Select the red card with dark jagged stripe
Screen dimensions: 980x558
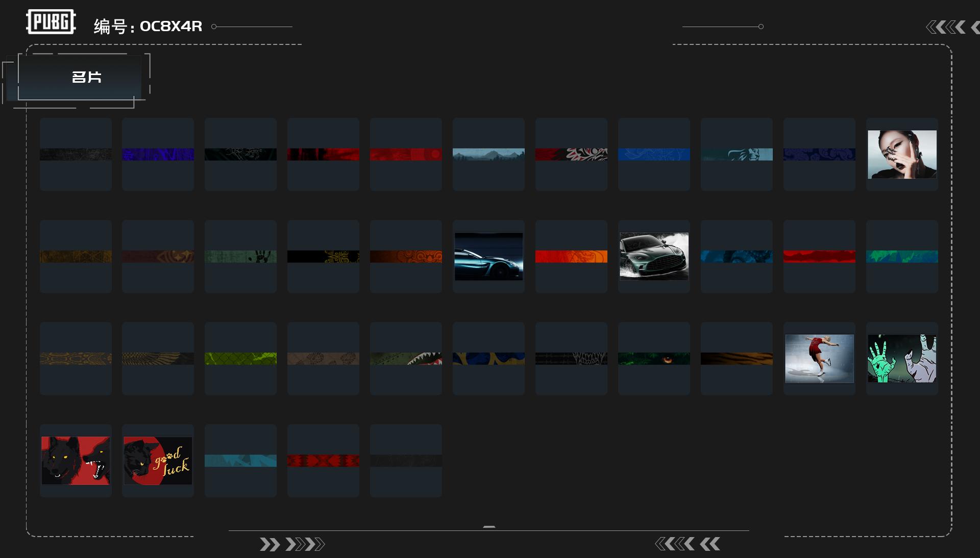point(819,256)
